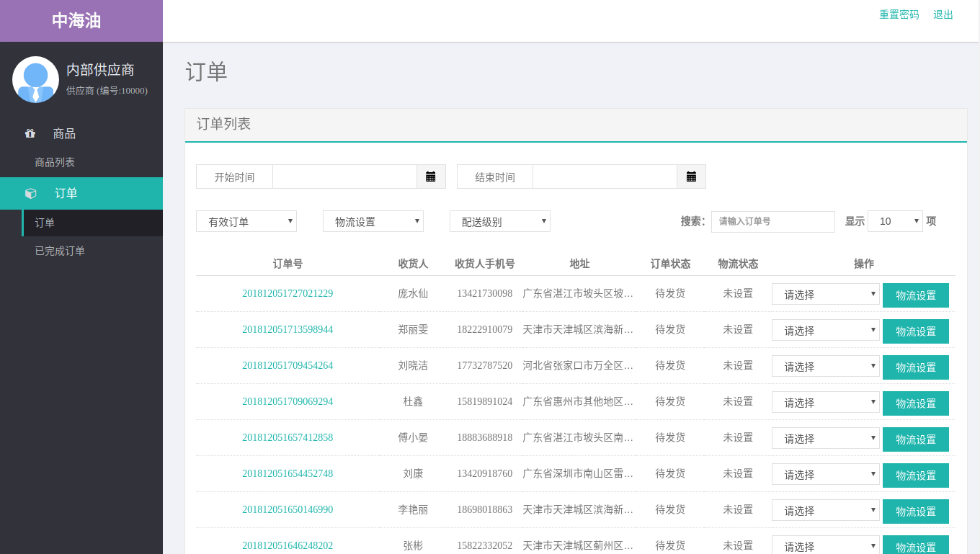Screen dimensions: 980x554
Task: Change the 显示 items-per-page dropdown
Action: pyautogui.click(x=895, y=221)
